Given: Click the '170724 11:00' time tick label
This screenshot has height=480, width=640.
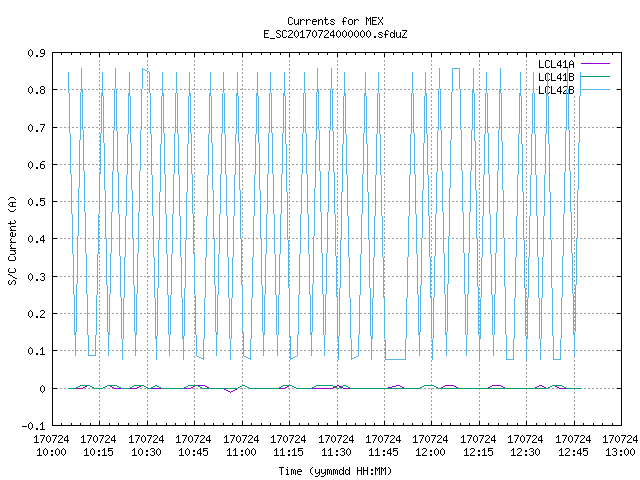Looking at the screenshot, I should pos(241,446).
